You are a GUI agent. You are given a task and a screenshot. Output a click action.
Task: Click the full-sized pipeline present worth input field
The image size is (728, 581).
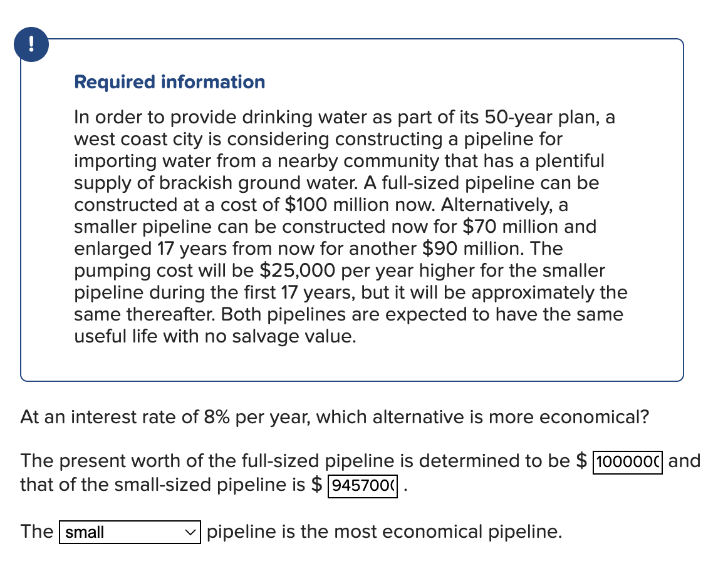tap(627, 463)
